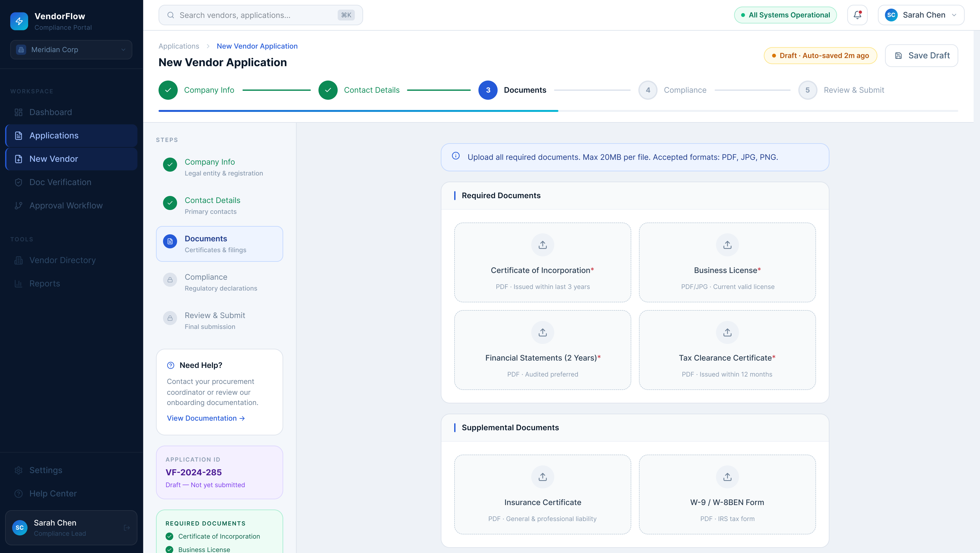Open Approval Workflow
Screen dimensions: 980x553
click(x=71, y=206)
